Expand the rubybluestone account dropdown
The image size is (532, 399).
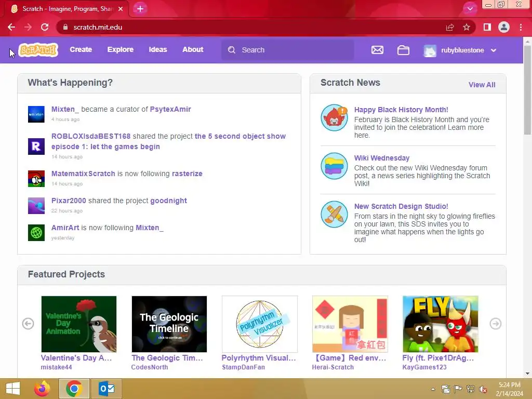coord(494,50)
